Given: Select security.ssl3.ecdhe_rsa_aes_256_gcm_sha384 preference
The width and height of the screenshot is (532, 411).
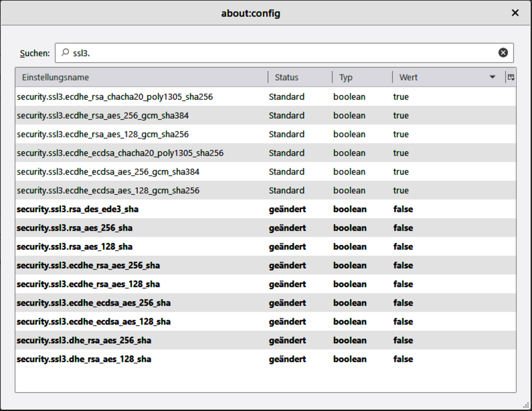Looking at the screenshot, I should tap(266, 115).
